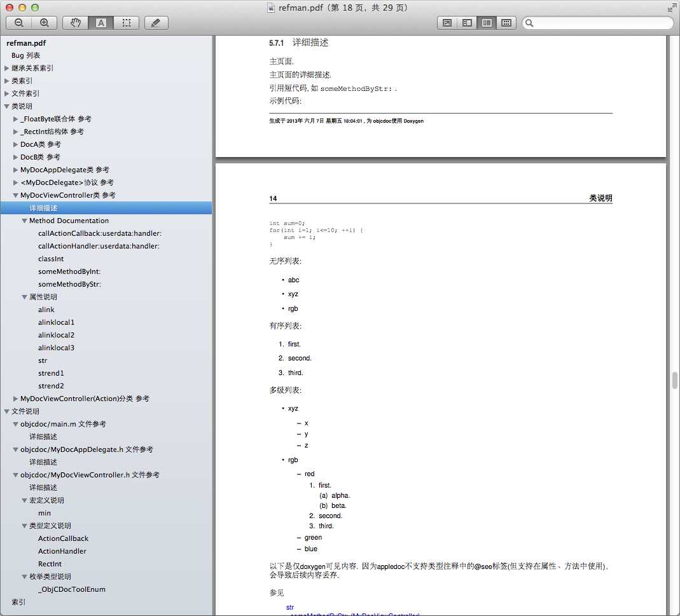Expand _RectInt结构体 参考 entry

coord(16,132)
